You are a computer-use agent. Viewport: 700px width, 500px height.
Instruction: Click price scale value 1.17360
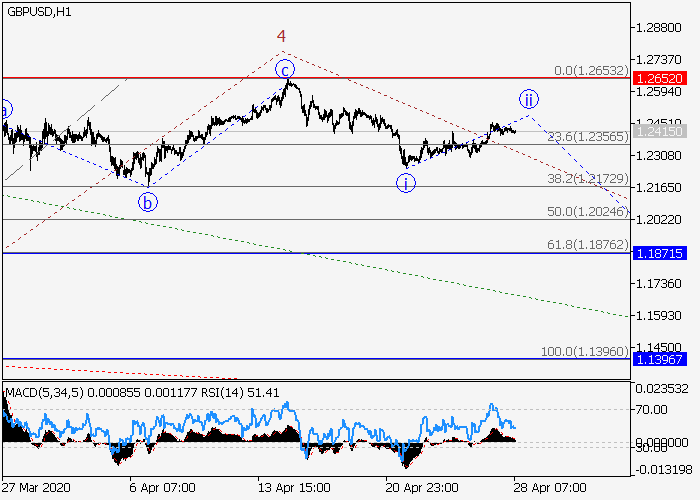click(x=658, y=283)
